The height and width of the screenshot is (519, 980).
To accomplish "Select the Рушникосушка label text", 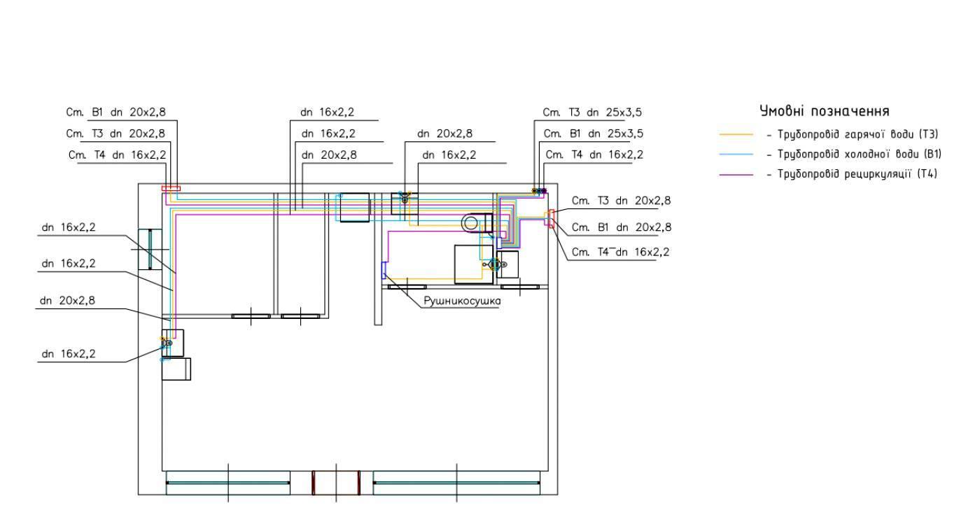I will pyautogui.click(x=462, y=301).
